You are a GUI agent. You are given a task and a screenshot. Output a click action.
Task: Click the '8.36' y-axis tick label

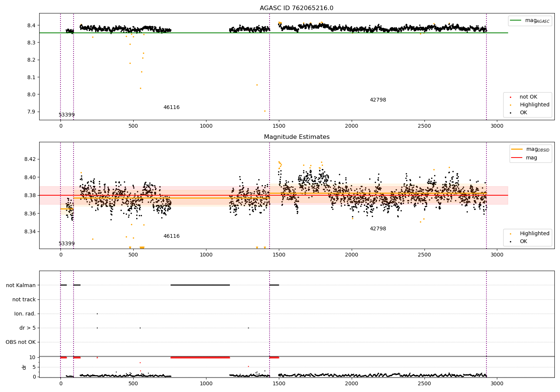pyautogui.click(x=30, y=214)
